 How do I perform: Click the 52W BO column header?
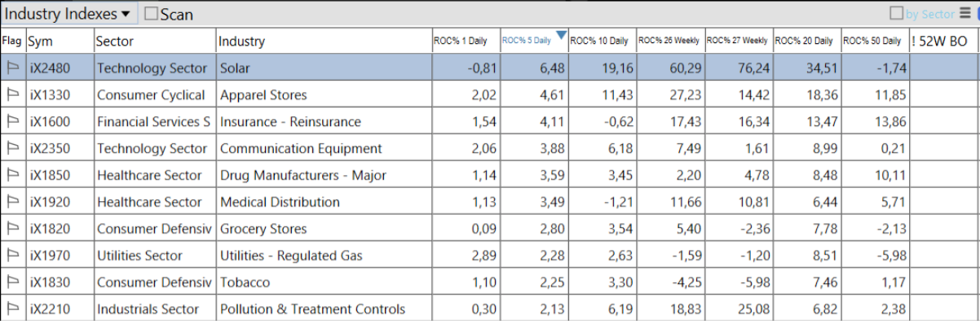pyautogui.click(x=943, y=41)
